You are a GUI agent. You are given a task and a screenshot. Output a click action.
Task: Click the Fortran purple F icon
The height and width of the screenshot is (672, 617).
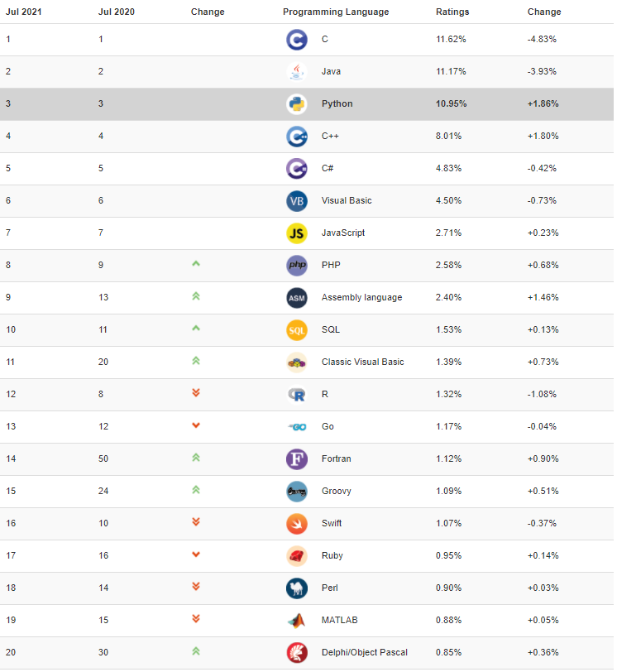coord(297,459)
